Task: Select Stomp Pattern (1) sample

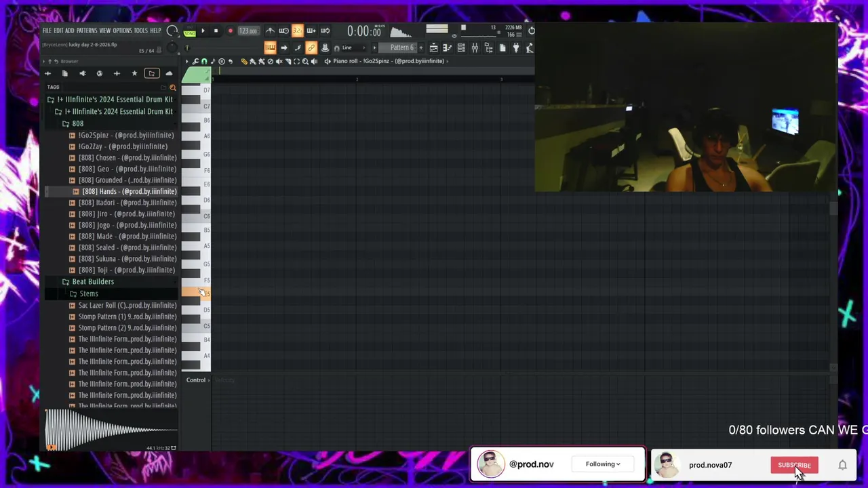Action: tap(127, 317)
